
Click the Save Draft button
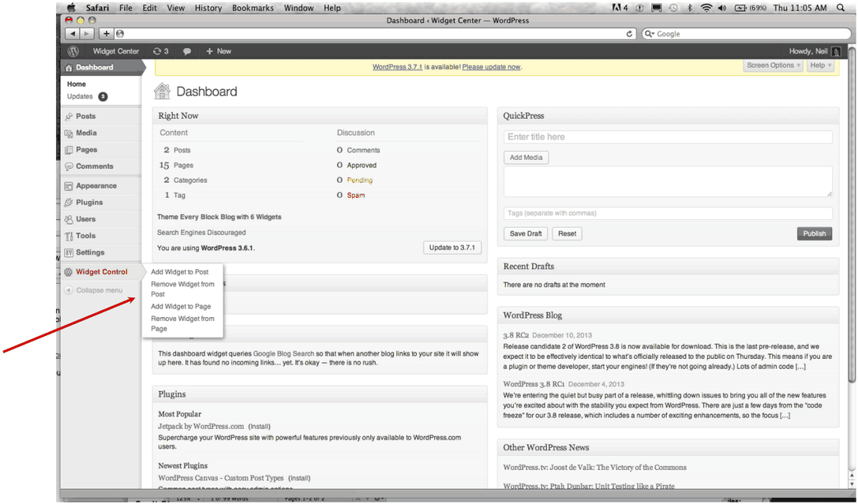(x=526, y=233)
